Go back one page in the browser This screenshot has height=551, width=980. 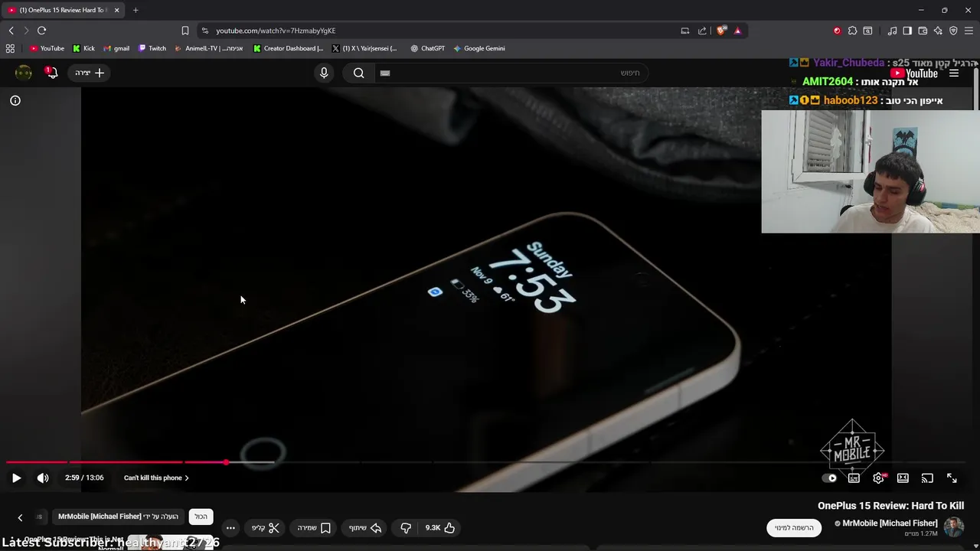pos(11,31)
